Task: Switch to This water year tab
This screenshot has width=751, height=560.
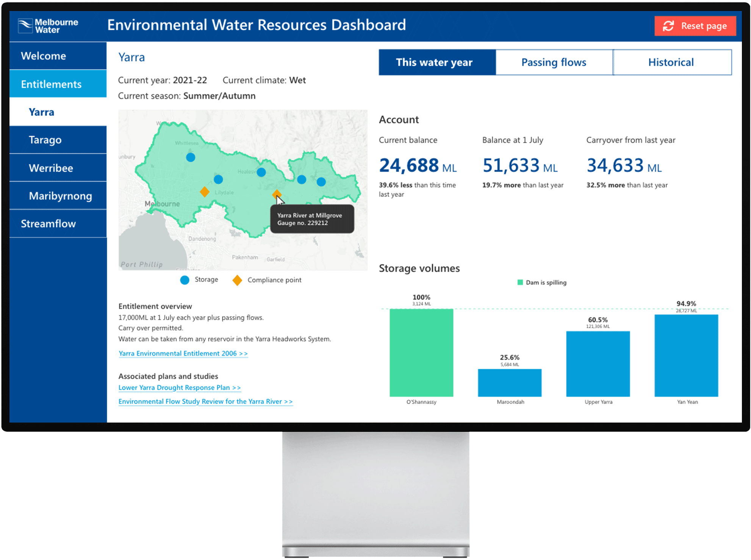Action: (x=437, y=62)
